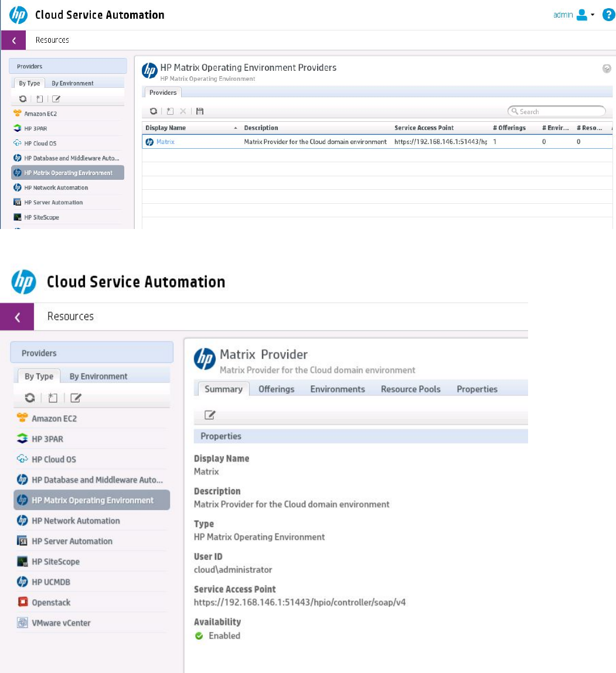Image resolution: width=616 pixels, height=673 pixels.
Task: Click the Properties section header bar in Summary
Action: [361, 436]
